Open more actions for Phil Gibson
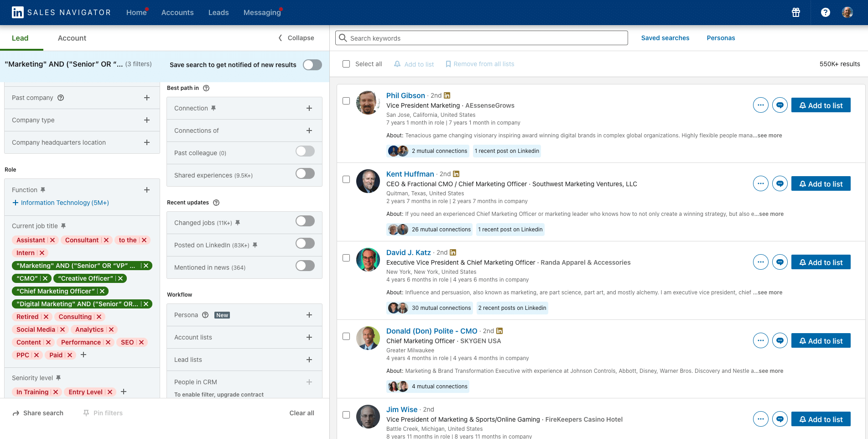Screen dimensions: 868x439 pyautogui.click(x=761, y=105)
